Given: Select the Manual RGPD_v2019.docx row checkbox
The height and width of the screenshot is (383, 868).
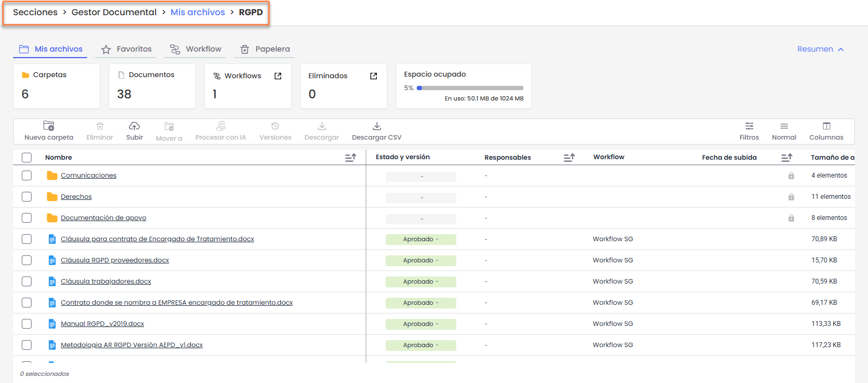Looking at the screenshot, I should 27,324.
